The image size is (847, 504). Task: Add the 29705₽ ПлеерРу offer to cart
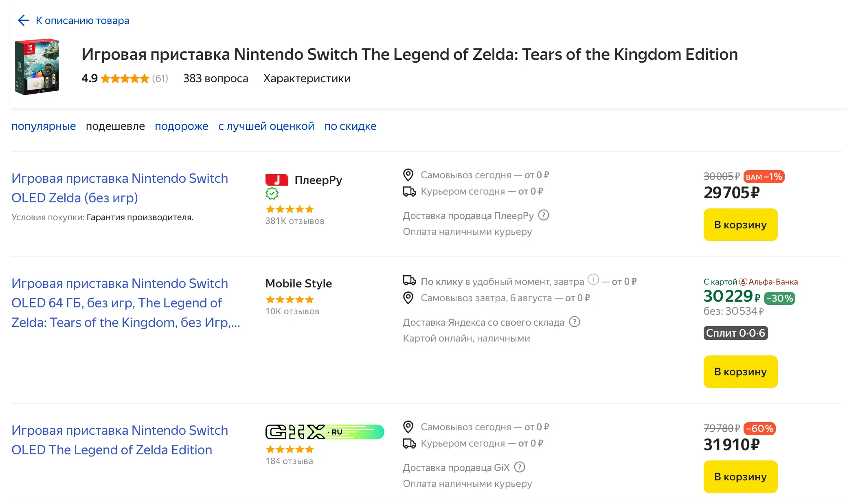click(x=740, y=225)
